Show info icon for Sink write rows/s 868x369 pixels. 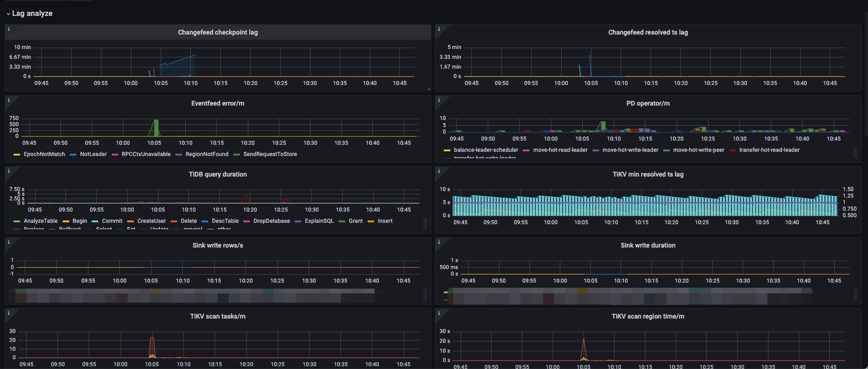tap(8, 242)
